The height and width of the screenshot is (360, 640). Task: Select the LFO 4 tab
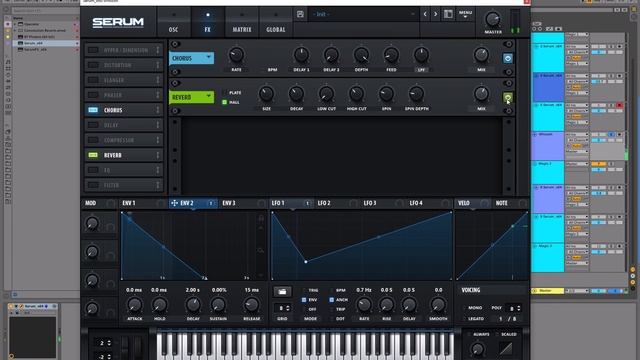416,203
